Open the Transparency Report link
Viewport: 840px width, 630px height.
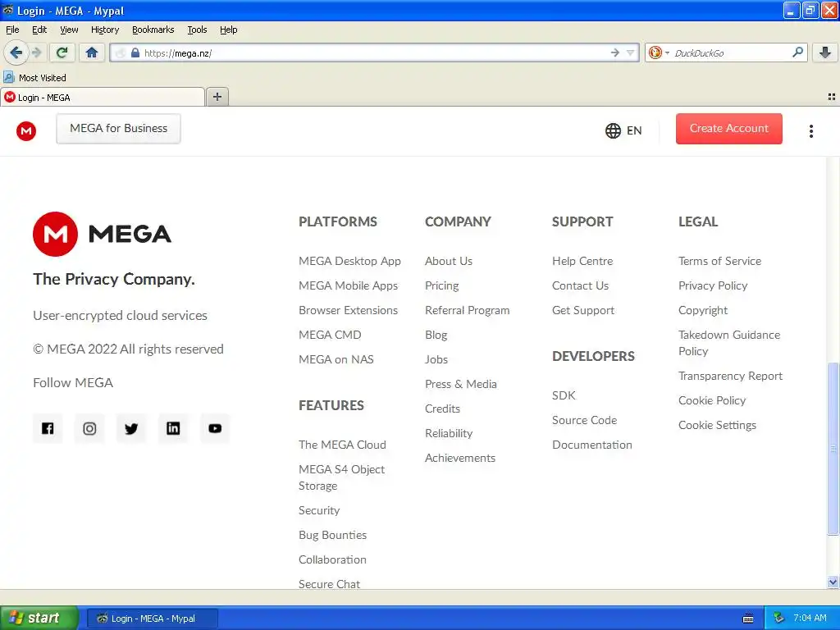[x=730, y=376]
